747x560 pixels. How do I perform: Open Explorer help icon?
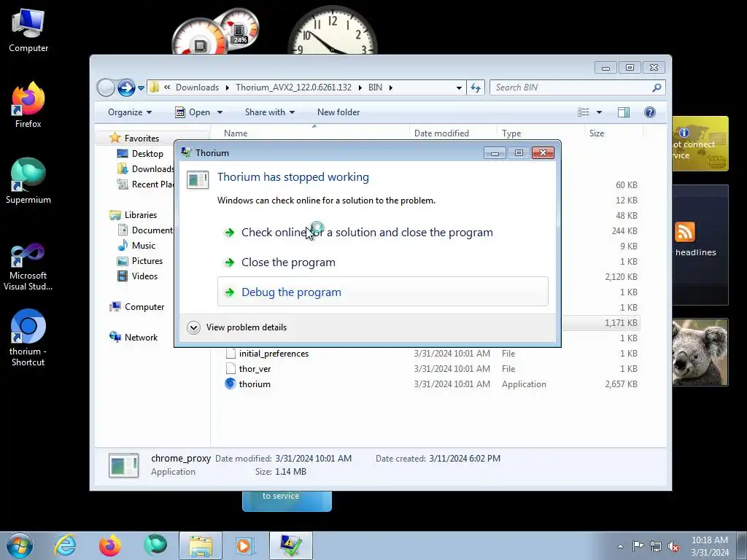click(x=650, y=112)
